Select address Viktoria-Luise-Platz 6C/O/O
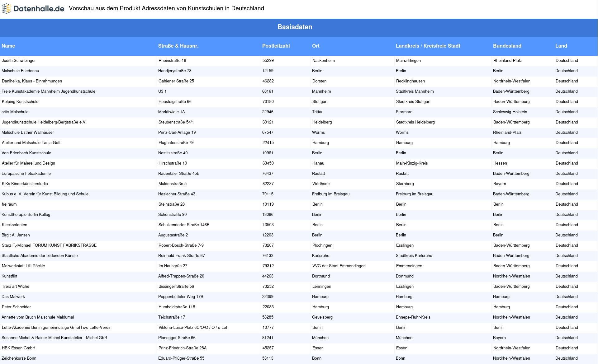This screenshot has height=364, width=598. pos(193,328)
